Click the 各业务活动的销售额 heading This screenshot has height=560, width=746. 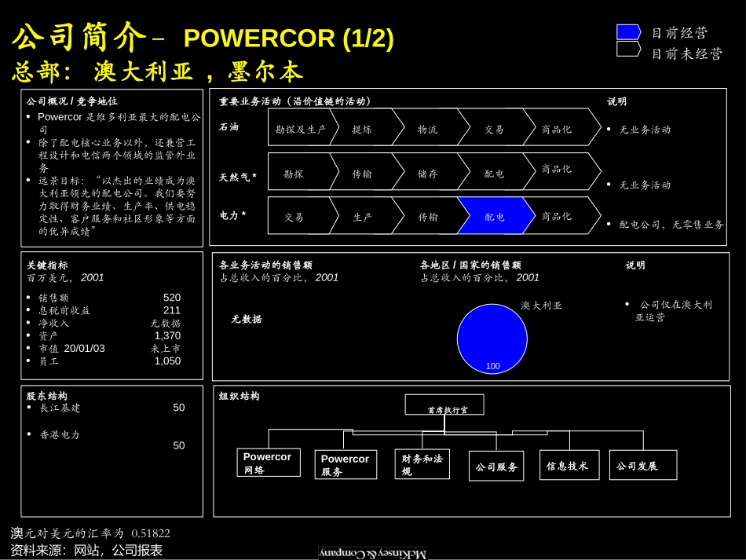click(x=265, y=265)
